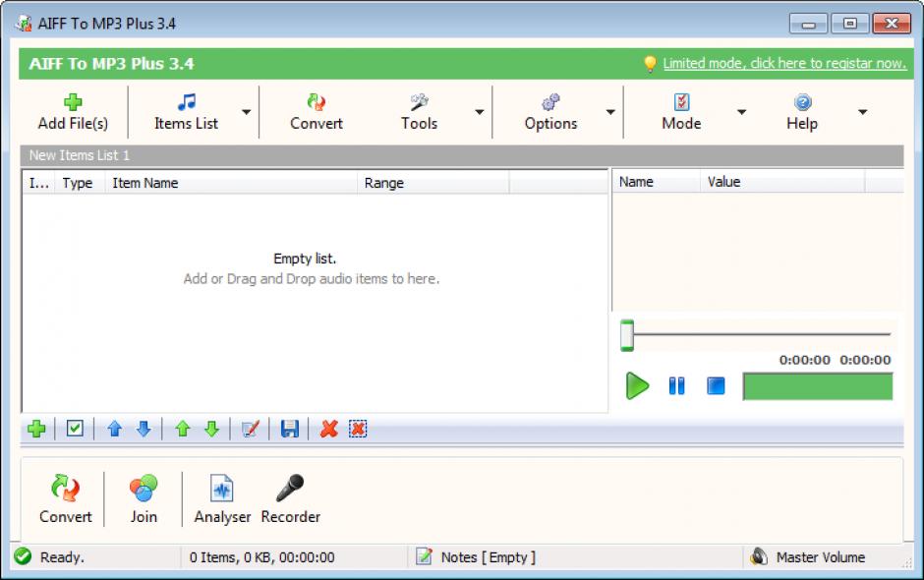Click the Value column header in properties

point(782,182)
